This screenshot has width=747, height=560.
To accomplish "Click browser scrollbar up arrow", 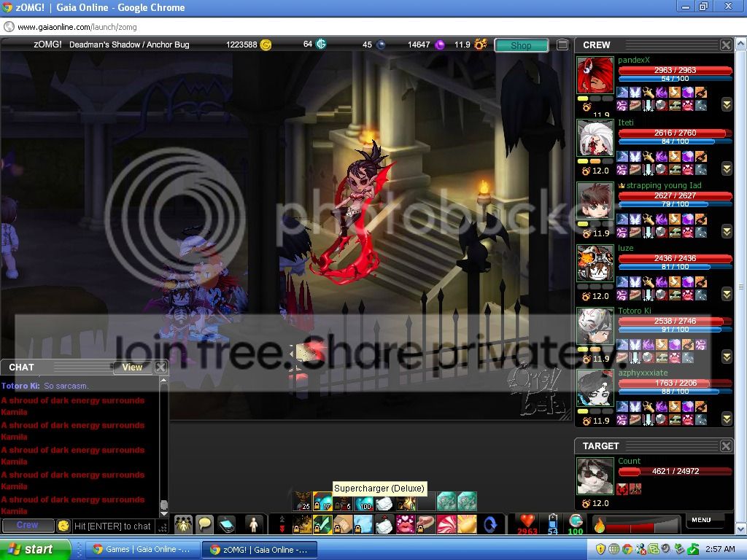I will (x=741, y=44).
